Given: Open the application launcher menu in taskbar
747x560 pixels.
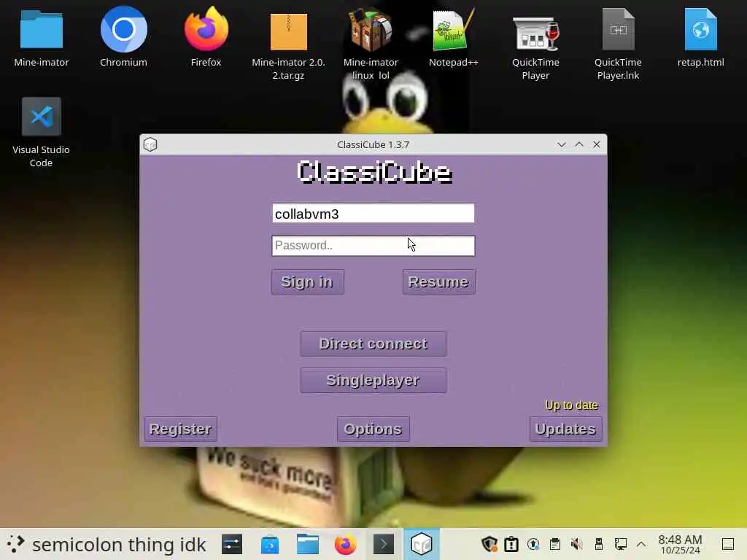Looking at the screenshot, I should tap(15, 544).
